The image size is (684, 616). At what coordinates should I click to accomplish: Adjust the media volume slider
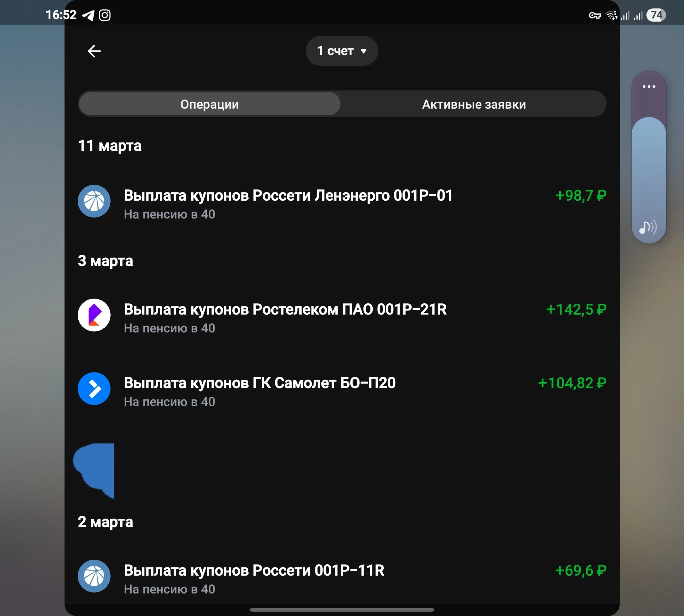coord(649,157)
